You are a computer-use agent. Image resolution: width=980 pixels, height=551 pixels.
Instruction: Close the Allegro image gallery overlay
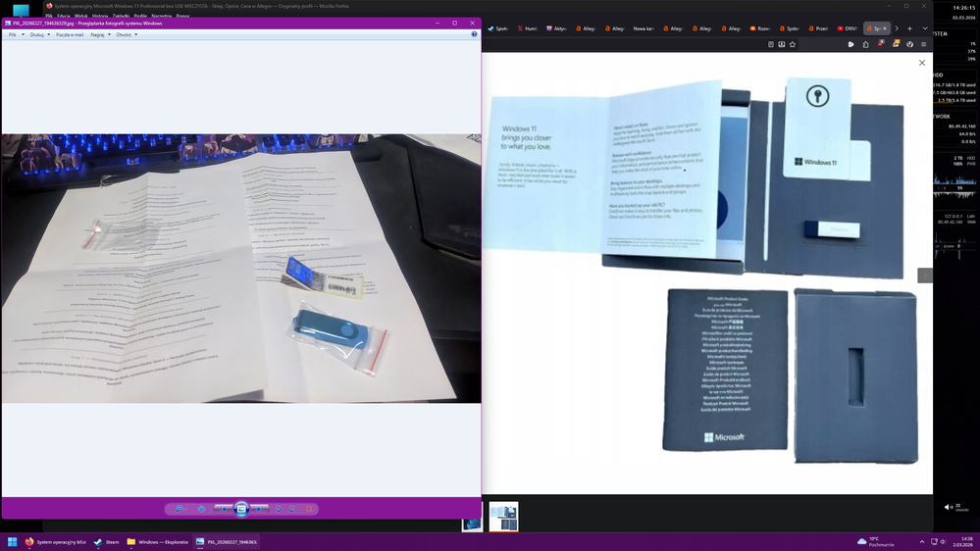[x=922, y=63]
